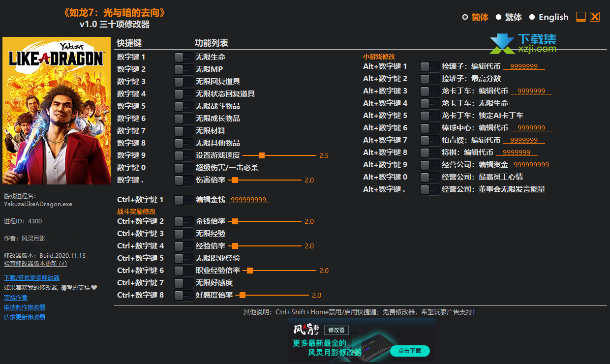Toggle 金钱倍率 switch
The height and width of the screenshot is (364, 610).
183,221
